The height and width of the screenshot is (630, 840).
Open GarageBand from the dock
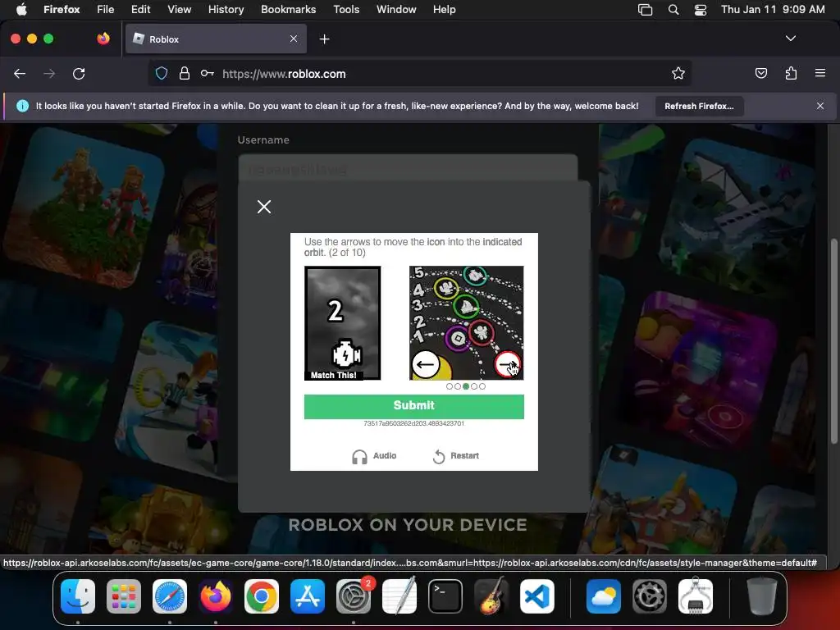pos(491,596)
